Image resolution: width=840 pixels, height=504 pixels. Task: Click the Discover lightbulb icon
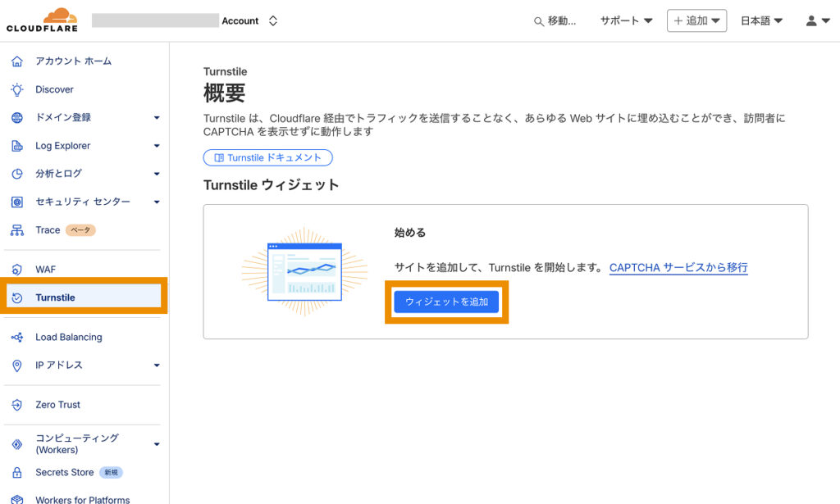pos(17,89)
